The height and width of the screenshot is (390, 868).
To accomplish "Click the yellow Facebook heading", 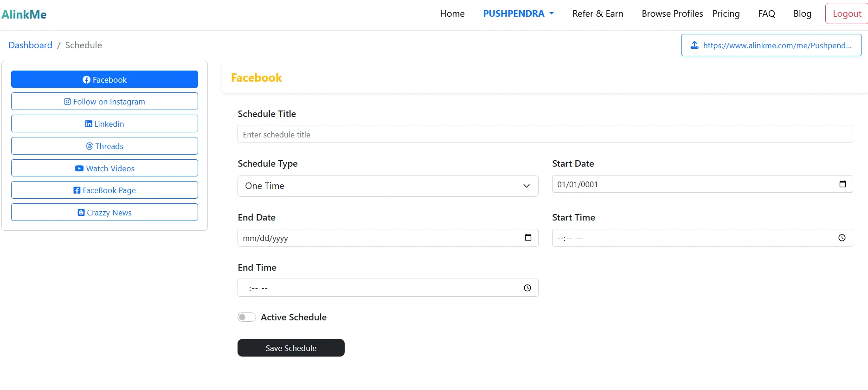I will point(257,78).
